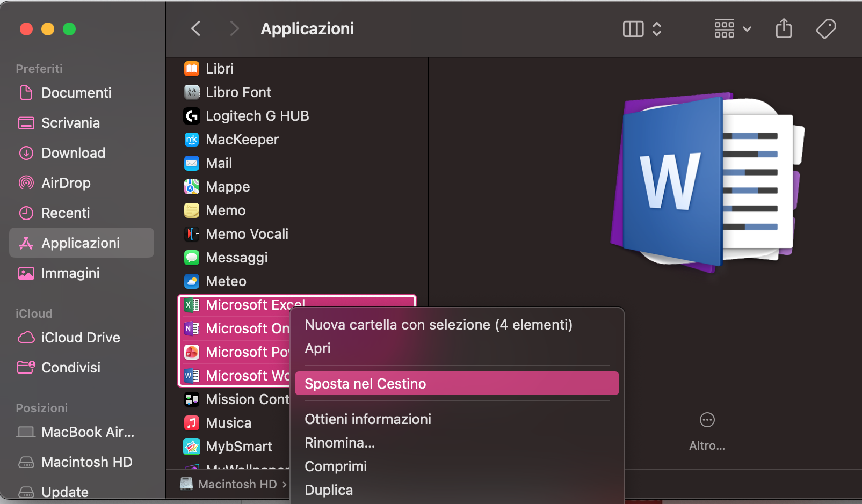This screenshot has width=862, height=504.
Task: Click the Altro… label
Action: (707, 445)
